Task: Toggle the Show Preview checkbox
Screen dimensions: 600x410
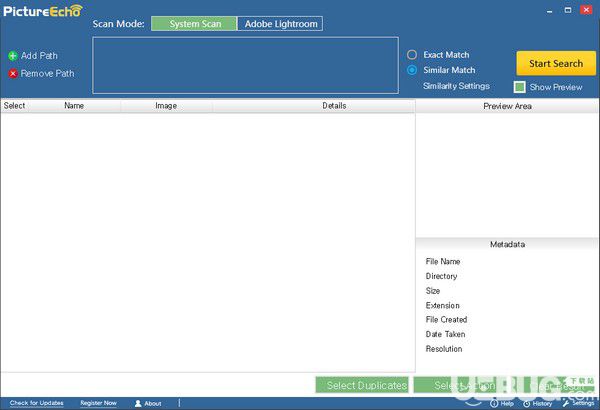Action: coord(519,87)
